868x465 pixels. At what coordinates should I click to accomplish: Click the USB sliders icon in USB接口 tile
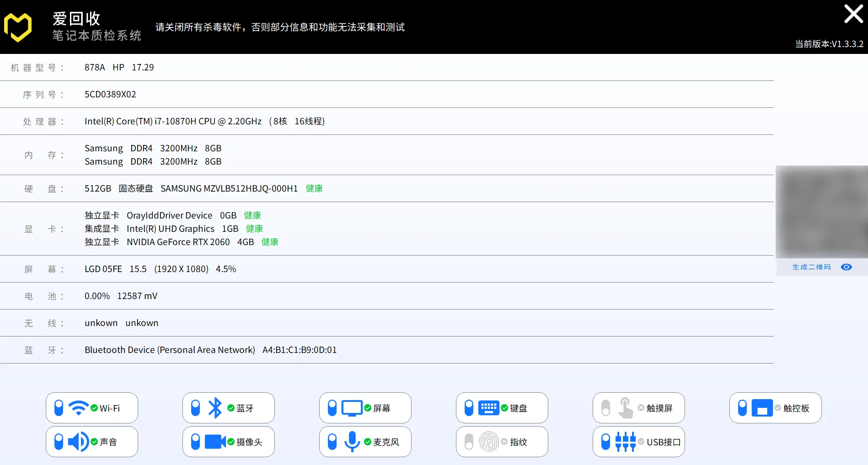(625, 441)
